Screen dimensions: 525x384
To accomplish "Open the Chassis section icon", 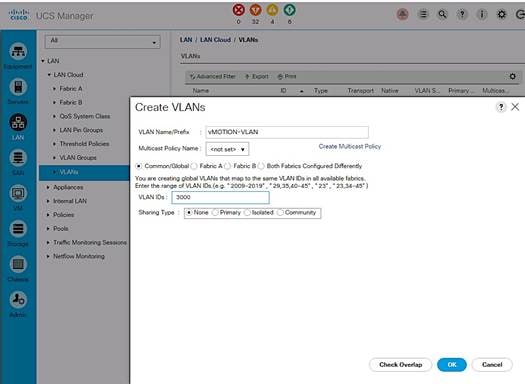I will click(18, 264).
